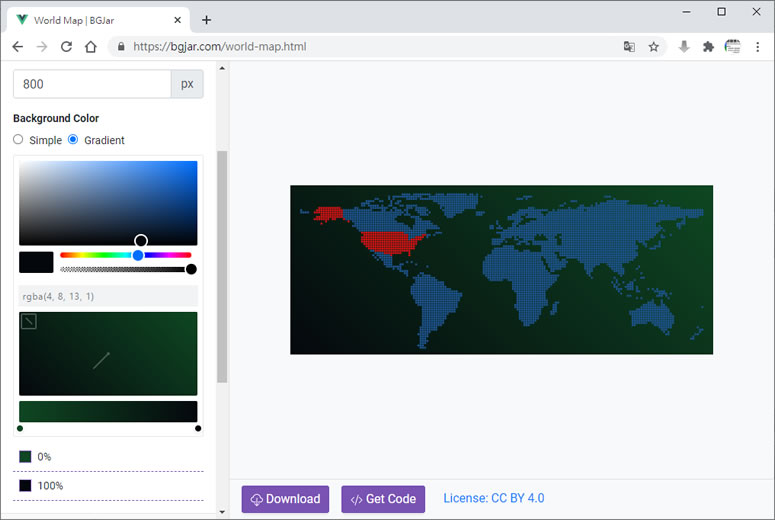This screenshot has width=775, height=520.
Task: Select the black gradient stop handle
Action: [x=198, y=429]
